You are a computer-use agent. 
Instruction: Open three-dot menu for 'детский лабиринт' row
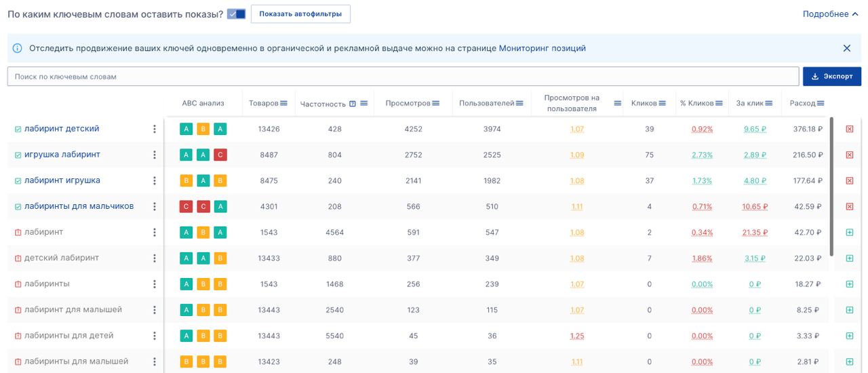coord(155,258)
